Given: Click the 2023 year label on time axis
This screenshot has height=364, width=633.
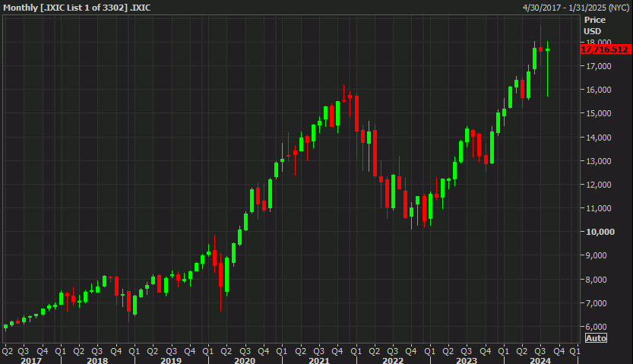Looking at the screenshot, I should [467, 360].
